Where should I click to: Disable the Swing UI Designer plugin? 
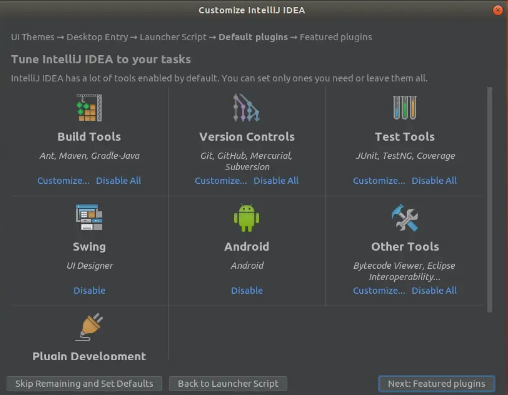(89, 291)
